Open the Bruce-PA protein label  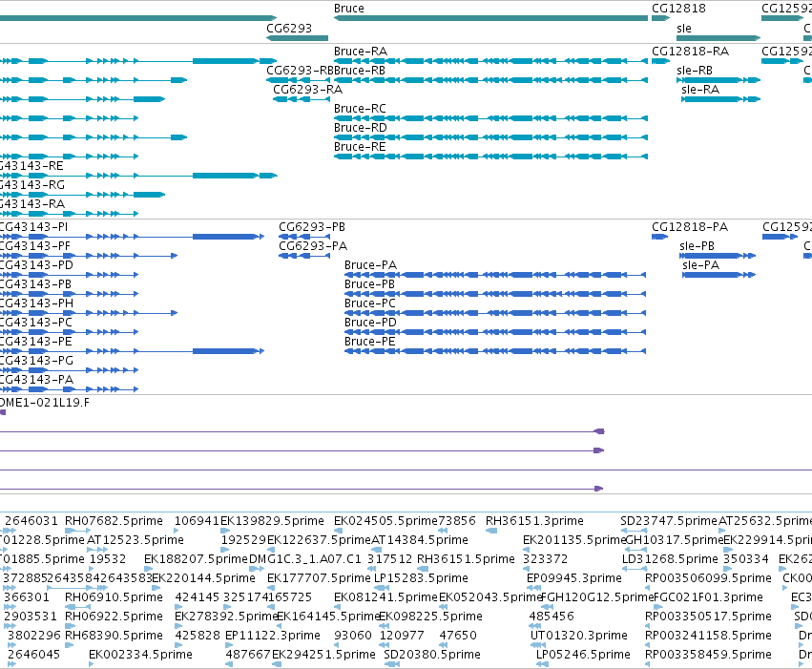coord(371,265)
